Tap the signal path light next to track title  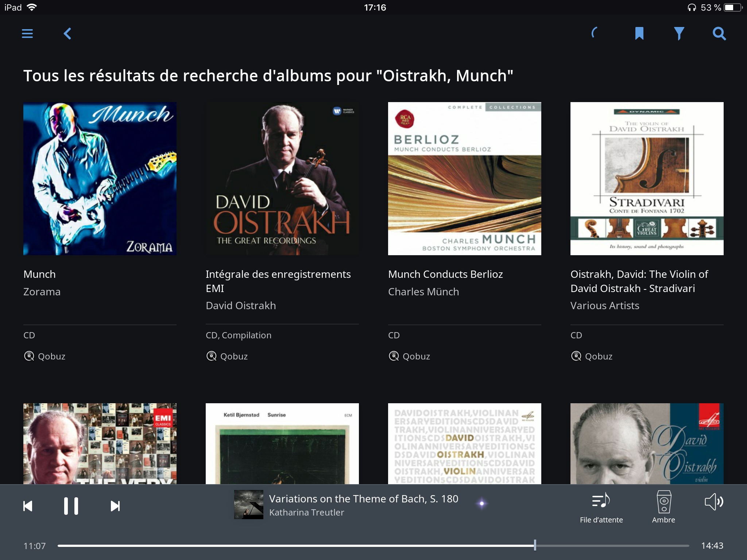tap(482, 503)
